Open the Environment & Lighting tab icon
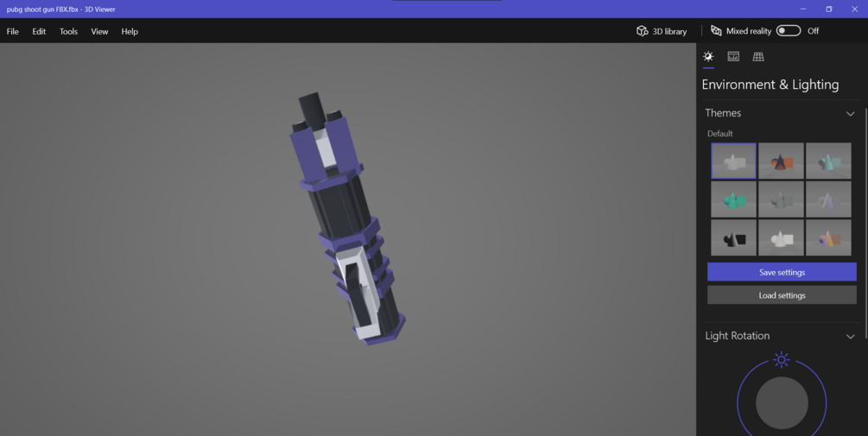The width and height of the screenshot is (868, 436). click(708, 56)
